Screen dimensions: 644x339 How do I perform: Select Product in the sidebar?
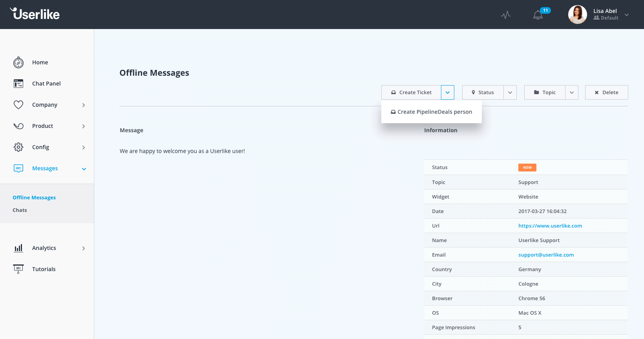coord(42,126)
